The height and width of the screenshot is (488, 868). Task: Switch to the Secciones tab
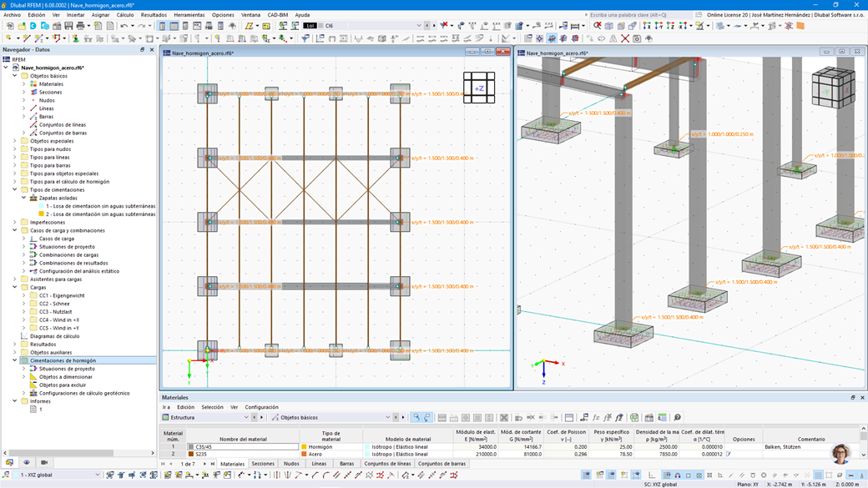262,464
